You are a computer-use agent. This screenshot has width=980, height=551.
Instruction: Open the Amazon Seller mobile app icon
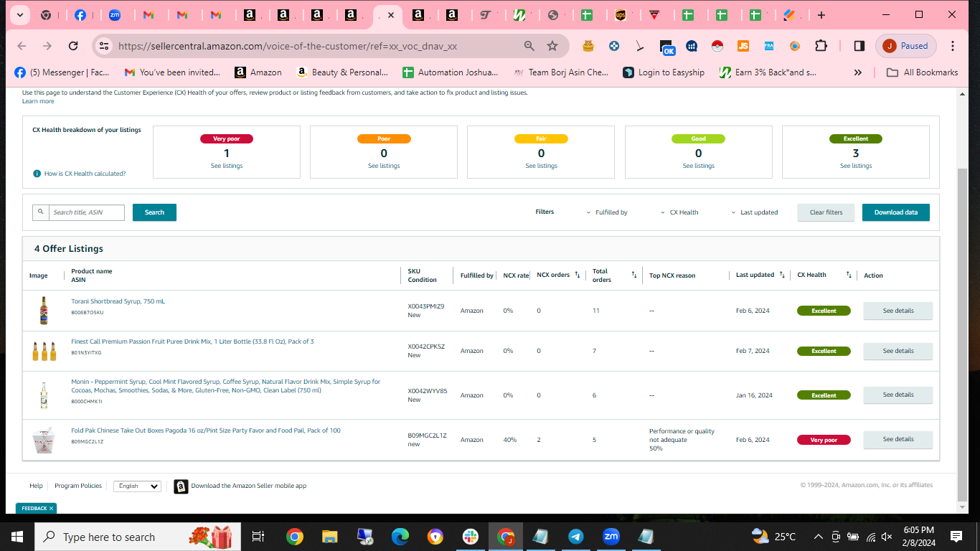[181, 486]
